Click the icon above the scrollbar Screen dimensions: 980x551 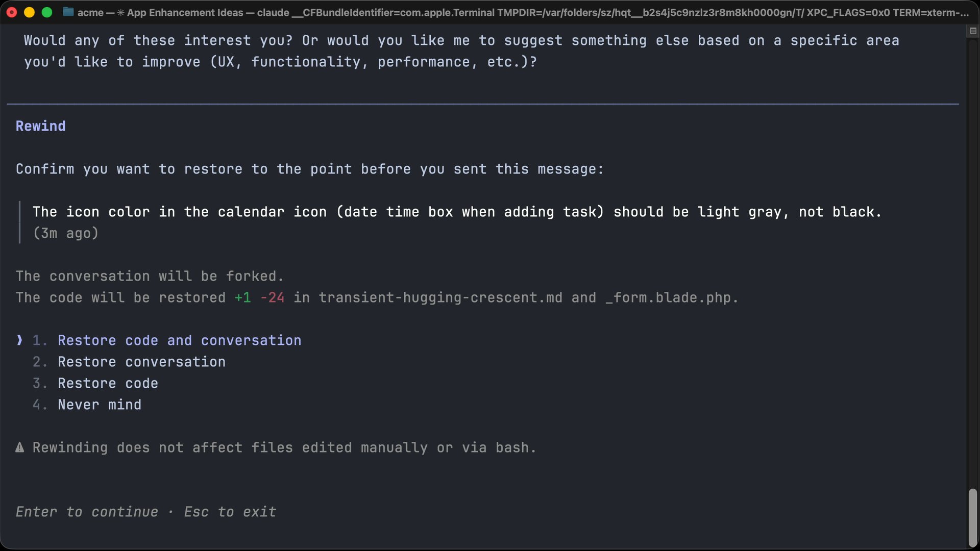(973, 31)
